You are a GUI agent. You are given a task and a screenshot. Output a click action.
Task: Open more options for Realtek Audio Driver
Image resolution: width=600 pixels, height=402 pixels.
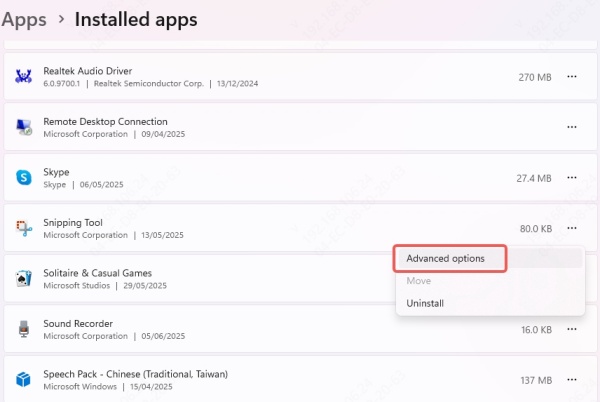572,76
